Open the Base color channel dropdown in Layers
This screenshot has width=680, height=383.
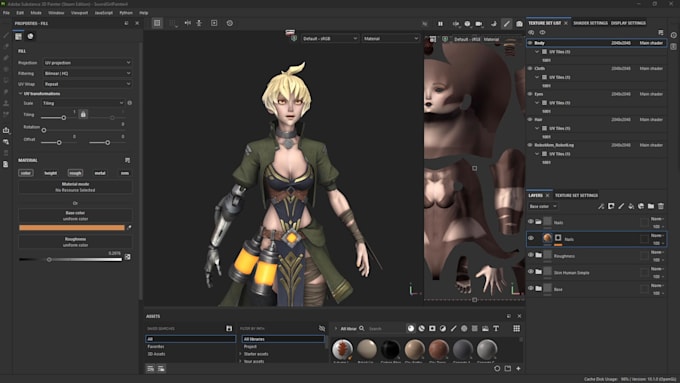[x=543, y=206]
